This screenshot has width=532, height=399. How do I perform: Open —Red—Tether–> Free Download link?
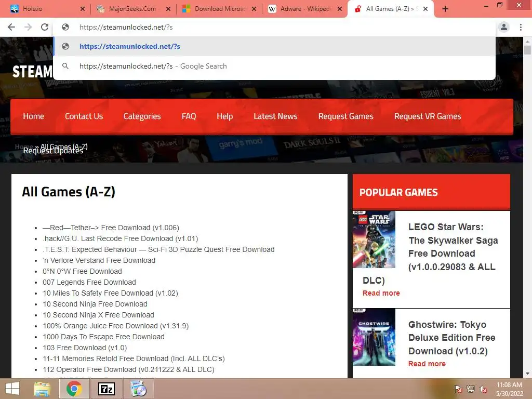pos(111,228)
